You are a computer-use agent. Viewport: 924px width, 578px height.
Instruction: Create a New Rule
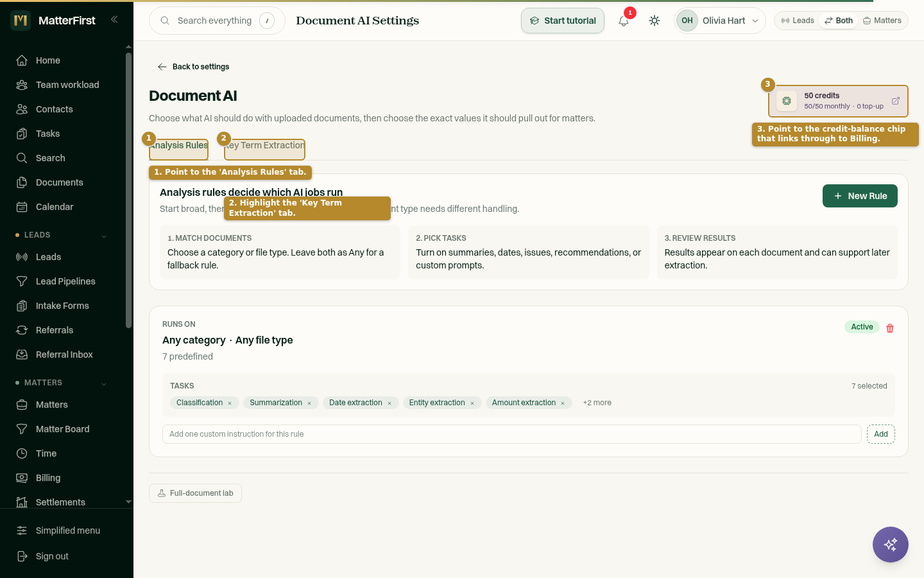coord(860,196)
